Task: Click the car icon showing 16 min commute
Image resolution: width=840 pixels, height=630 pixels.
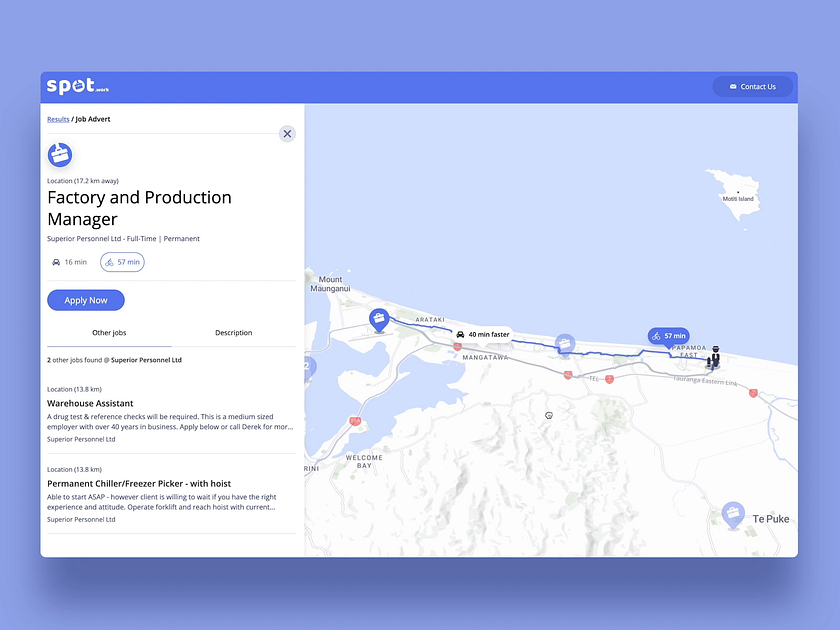Action: pos(55,261)
